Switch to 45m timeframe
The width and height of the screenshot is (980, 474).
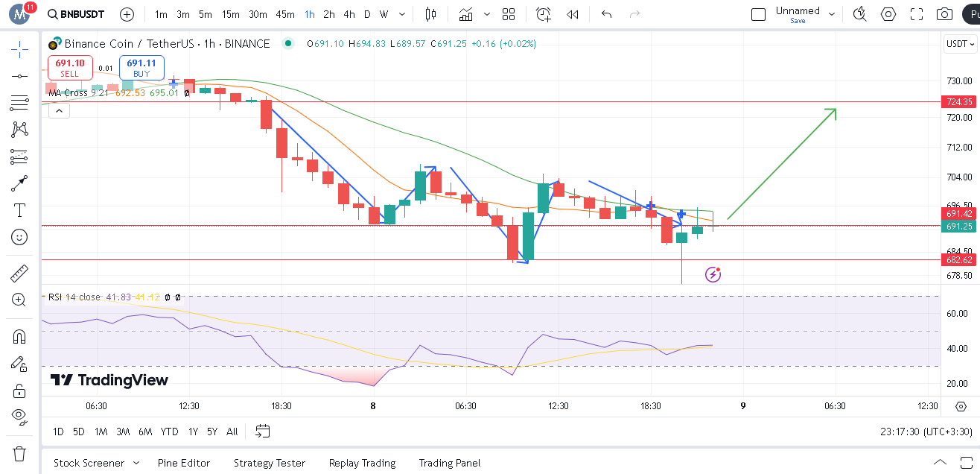click(x=285, y=14)
